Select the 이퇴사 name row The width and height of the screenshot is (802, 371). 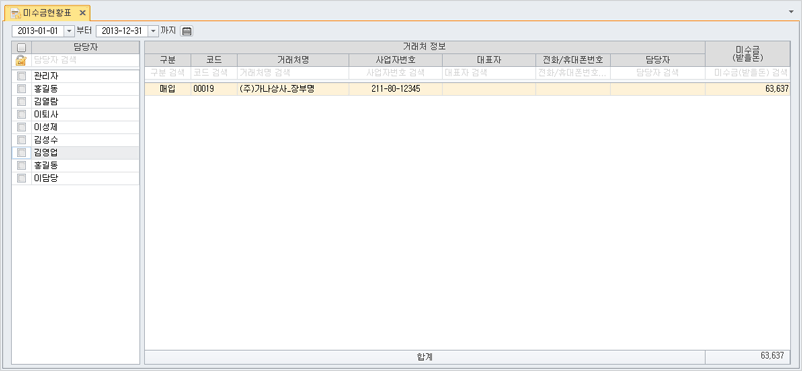[85, 115]
